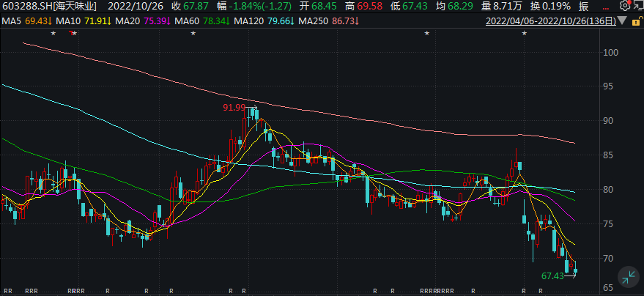Click the MA60 moving average label
Viewport: 644px width, 296px height.
190,21
